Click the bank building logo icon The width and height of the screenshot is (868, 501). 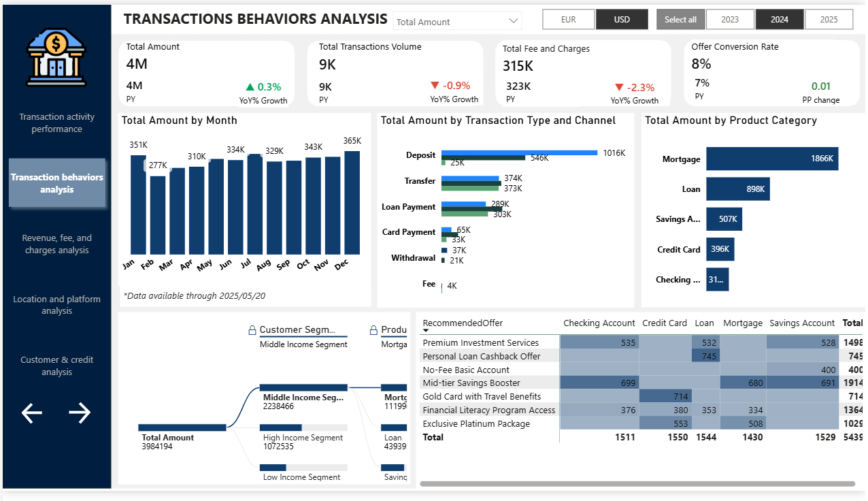pyautogui.click(x=57, y=57)
